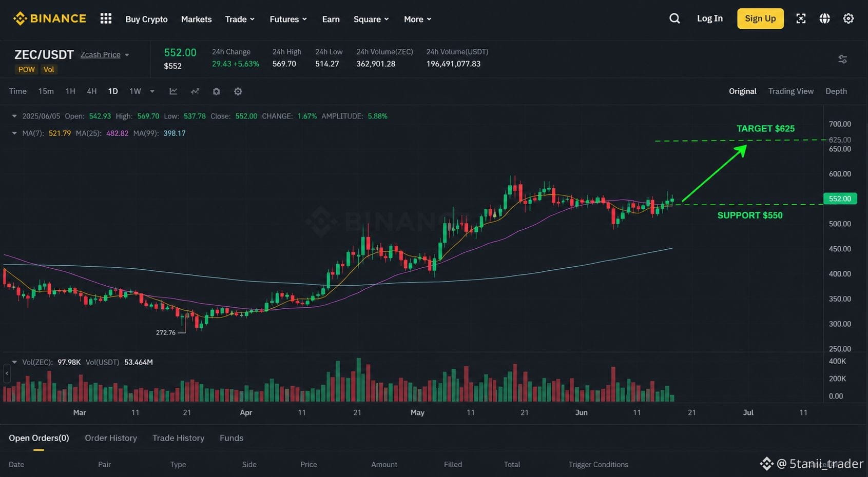Click the chart line-style icon
Screen dimensions: 868x477
point(173,91)
